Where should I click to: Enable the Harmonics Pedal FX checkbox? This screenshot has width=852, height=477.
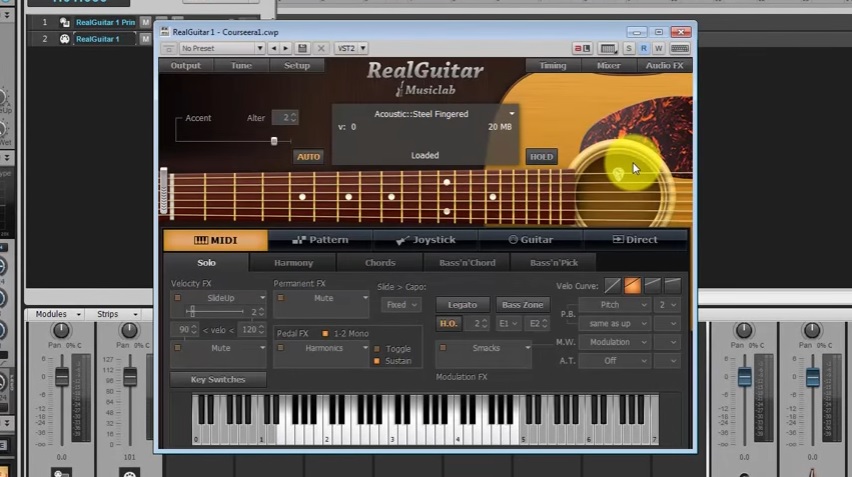click(280, 348)
